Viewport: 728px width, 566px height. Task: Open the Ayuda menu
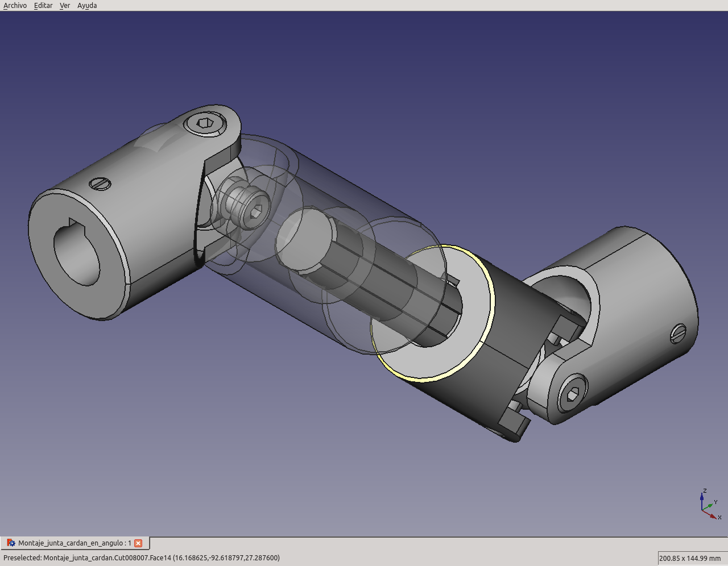pos(87,6)
